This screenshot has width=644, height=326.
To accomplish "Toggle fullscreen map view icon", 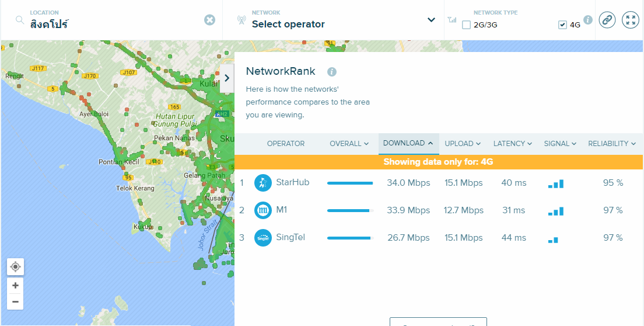I will point(631,20).
